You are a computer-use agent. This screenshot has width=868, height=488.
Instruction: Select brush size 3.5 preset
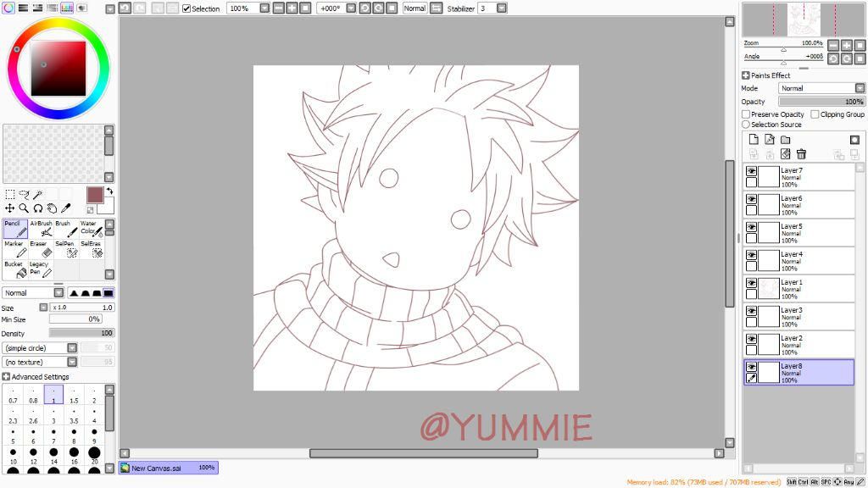(74, 415)
